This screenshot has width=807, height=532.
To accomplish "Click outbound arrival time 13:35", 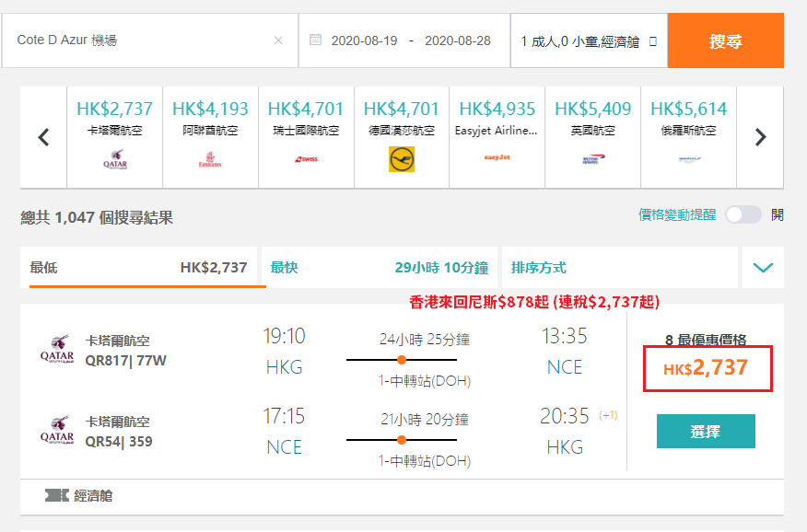I will (564, 336).
